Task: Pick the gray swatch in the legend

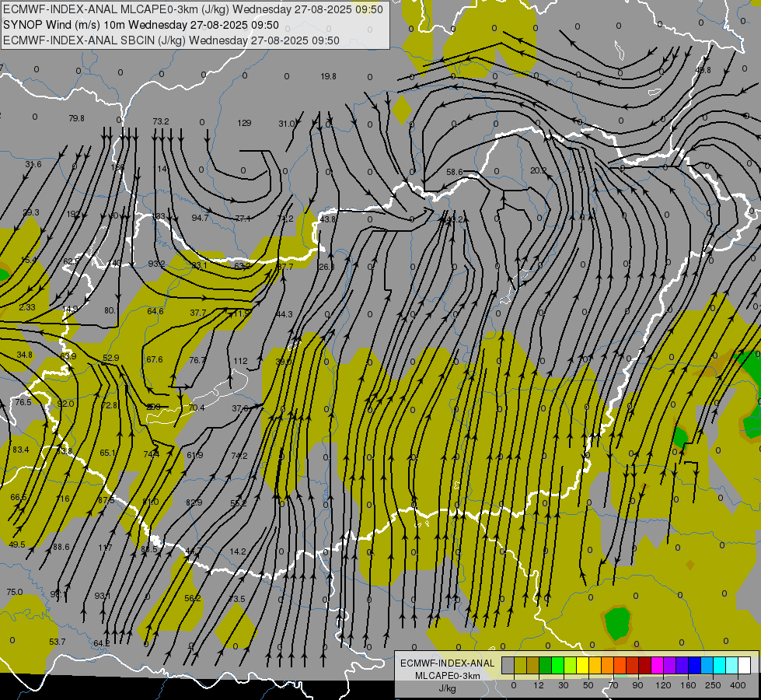Action: pos(508,666)
